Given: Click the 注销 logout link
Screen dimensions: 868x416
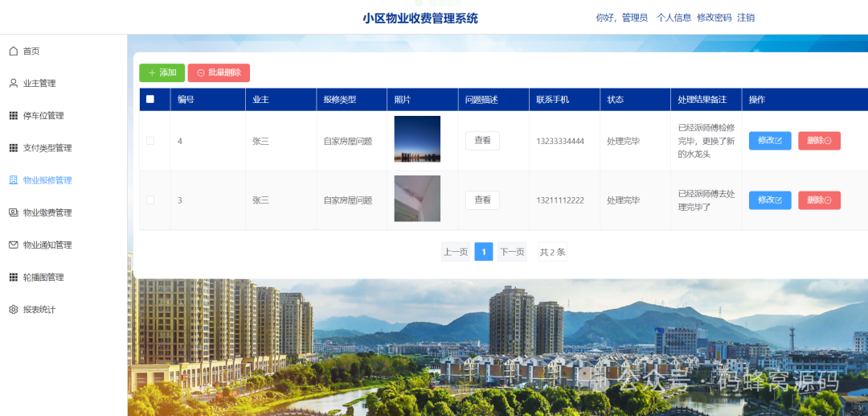Looking at the screenshot, I should pyautogui.click(x=746, y=18).
